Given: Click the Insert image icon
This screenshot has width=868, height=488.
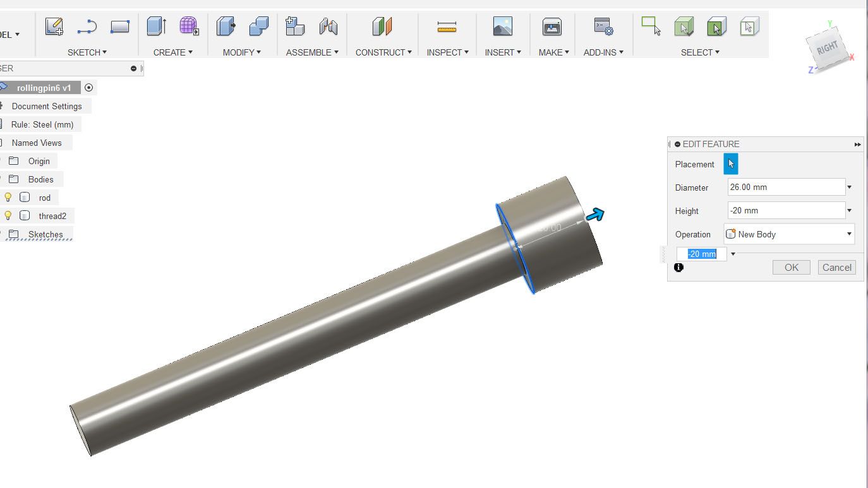Looking at the screenshot, I should point(503,26).
